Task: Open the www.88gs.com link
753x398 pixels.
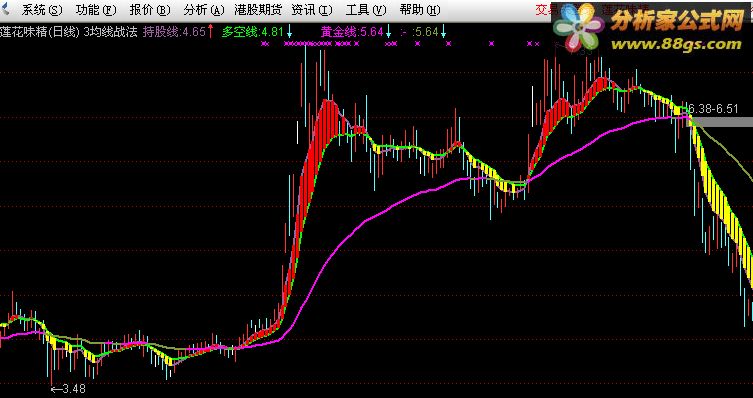Action: point(676,44)
